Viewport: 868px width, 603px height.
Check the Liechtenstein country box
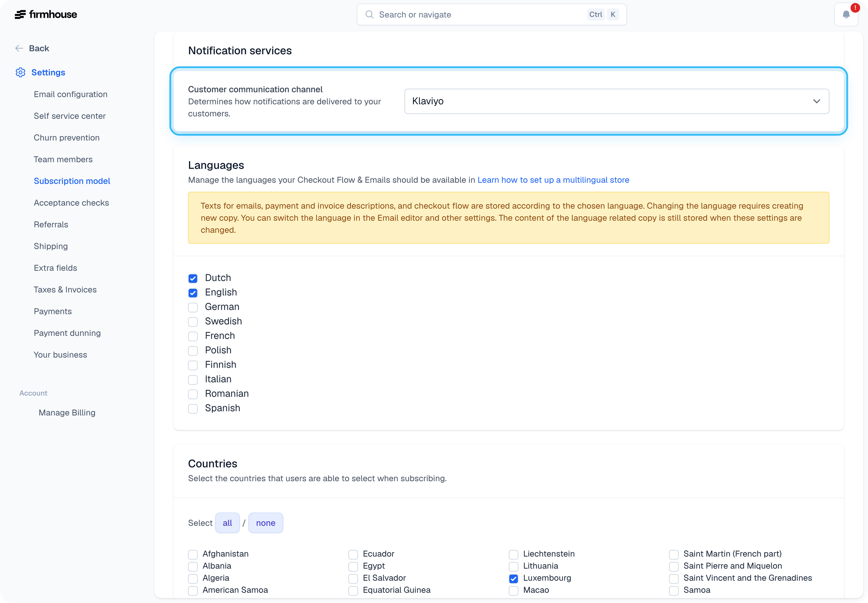pyautogui.click(x=514, y=554)
